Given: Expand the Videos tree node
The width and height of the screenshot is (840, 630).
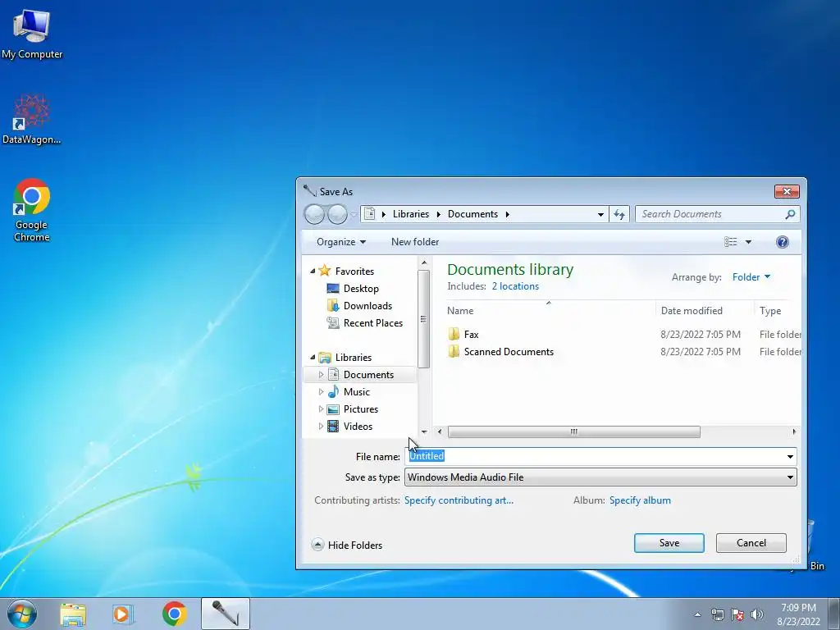Looking at the screenshot, I should [x=321, y=427].
